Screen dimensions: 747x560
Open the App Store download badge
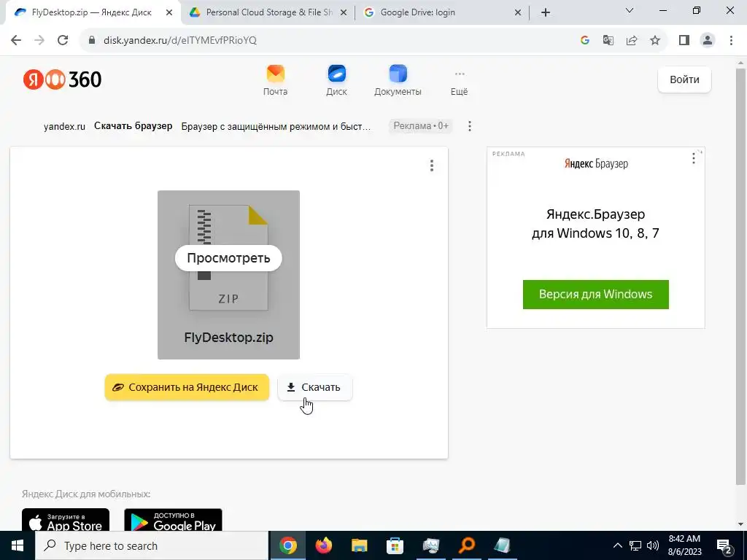click(x=66, y=520)
